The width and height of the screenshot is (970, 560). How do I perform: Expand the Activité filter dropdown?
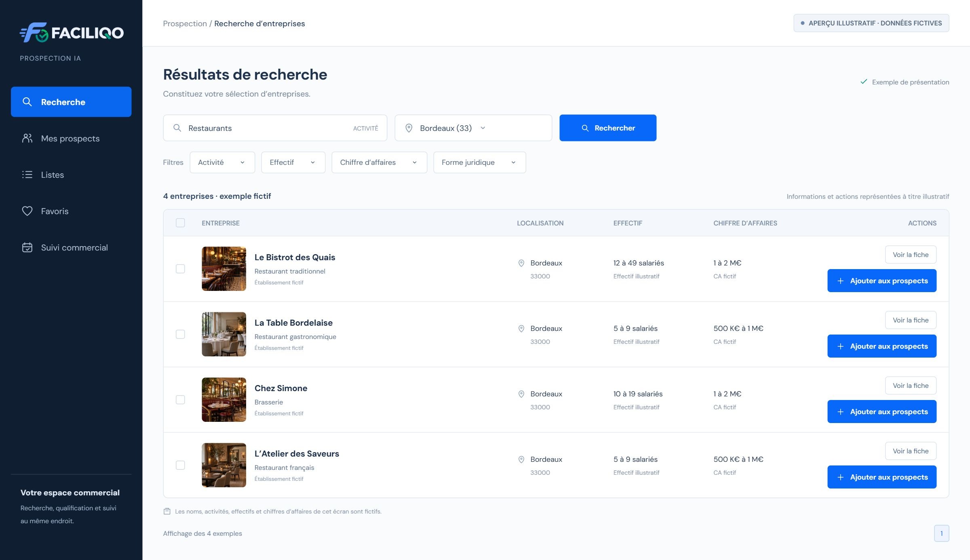coord(222,162)
